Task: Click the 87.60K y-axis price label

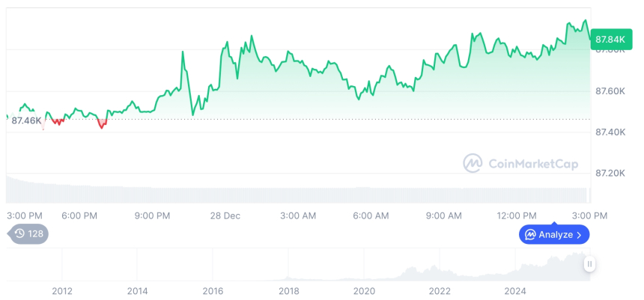Action: (x=608, y=91)
